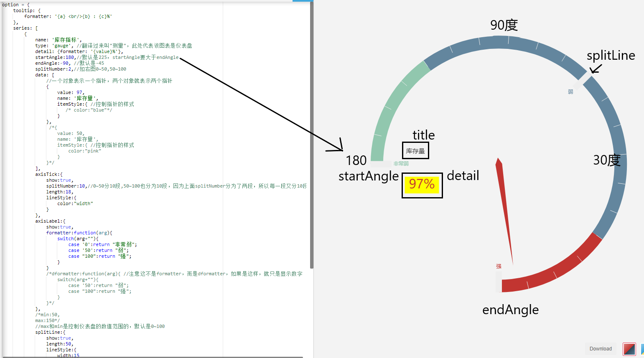Click the commented code line "value: 50,"

pos(71,133)
